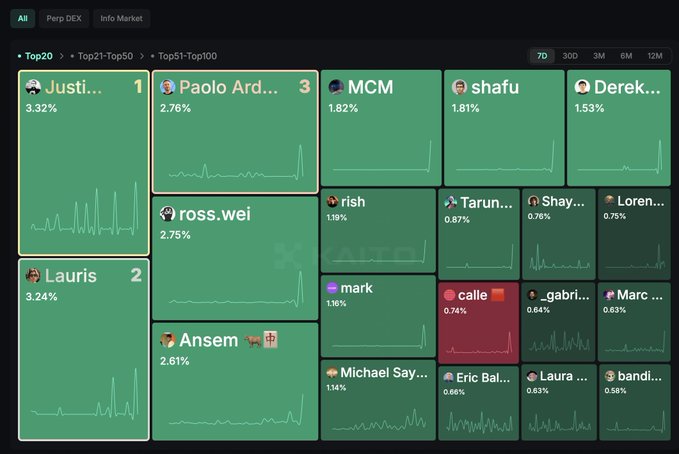Click the Justi... name label
Screen dimensions: 679x454
[x=74, y=87]
